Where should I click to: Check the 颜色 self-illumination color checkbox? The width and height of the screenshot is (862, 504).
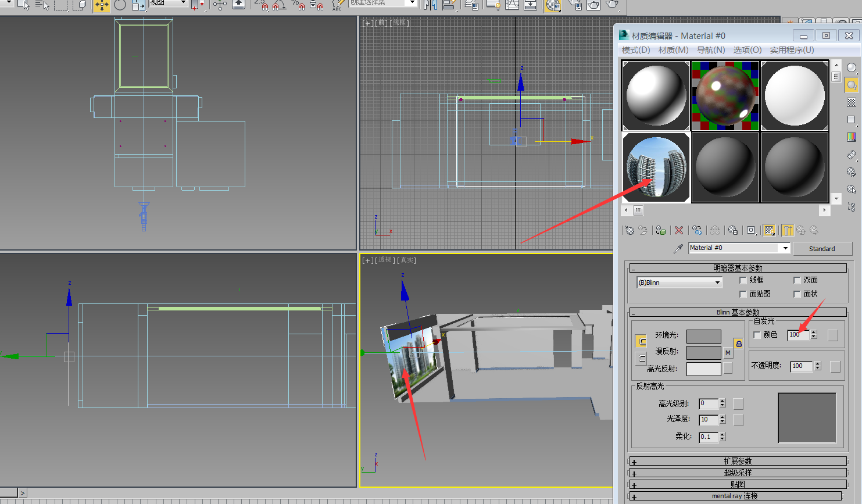click(x=757, y=335)
